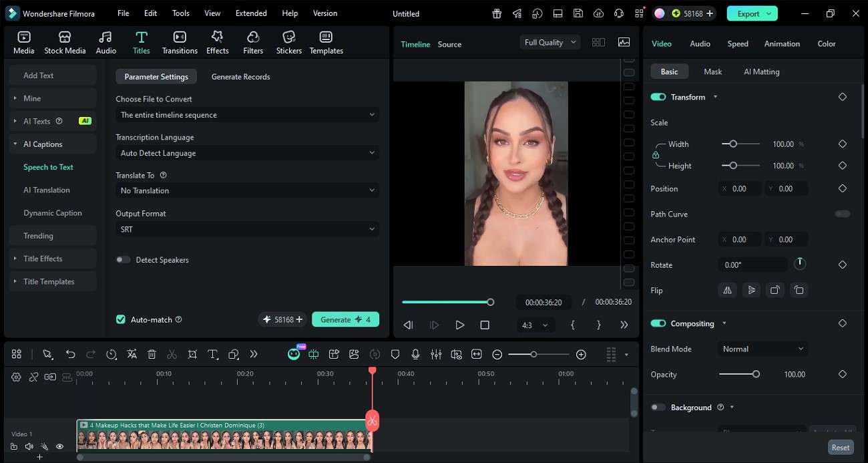Toggle the Path Curve switch
868x463 pixels.
(x=843, y=214)
